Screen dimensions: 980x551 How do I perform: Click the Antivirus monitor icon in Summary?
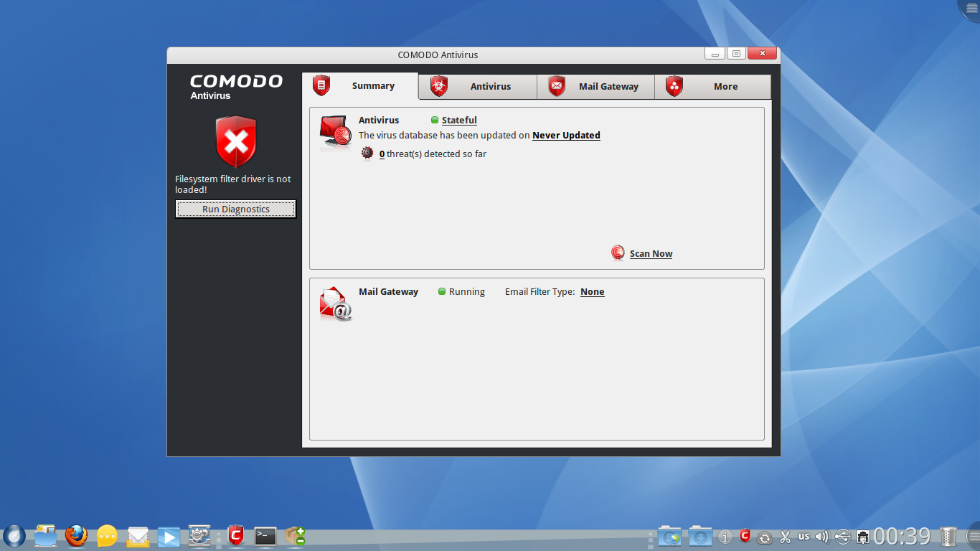point(335,133)
